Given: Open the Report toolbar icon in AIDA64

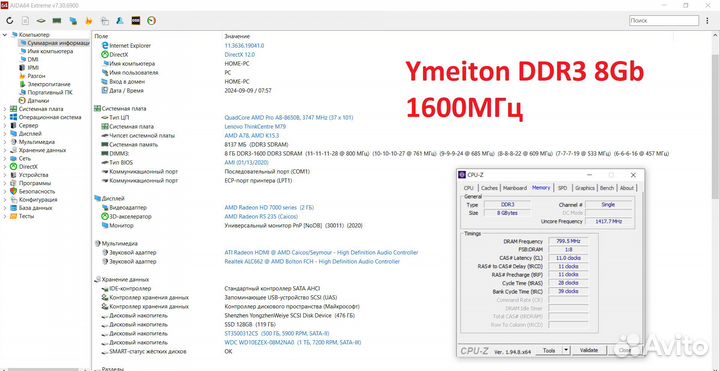Looking at the screenshot, I should (x=26, y=21).
